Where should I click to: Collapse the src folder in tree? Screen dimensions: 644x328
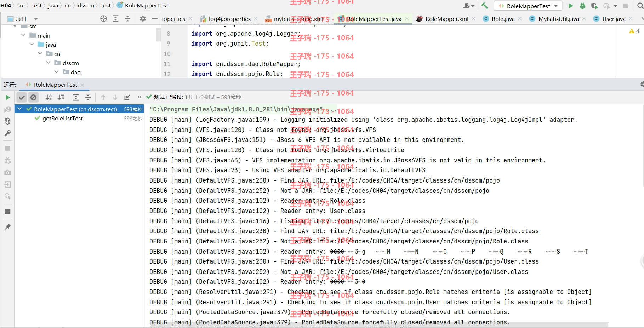pyautogui.click(x=15, y=27)
